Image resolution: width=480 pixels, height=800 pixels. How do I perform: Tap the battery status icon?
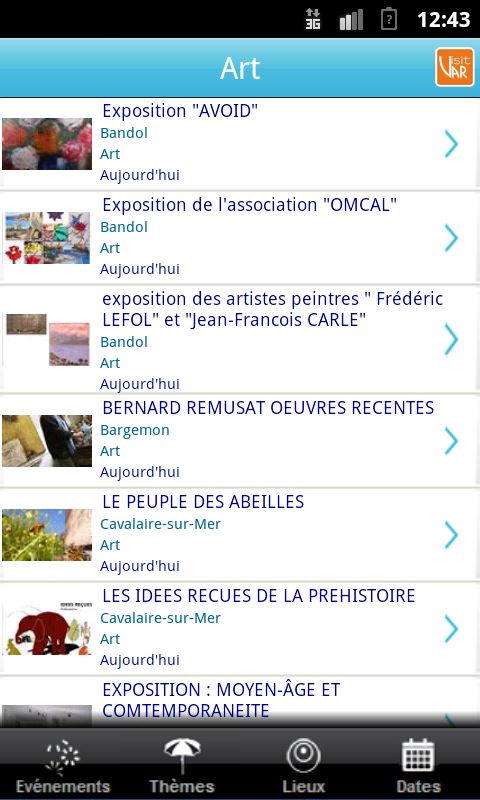coord(389,19)
